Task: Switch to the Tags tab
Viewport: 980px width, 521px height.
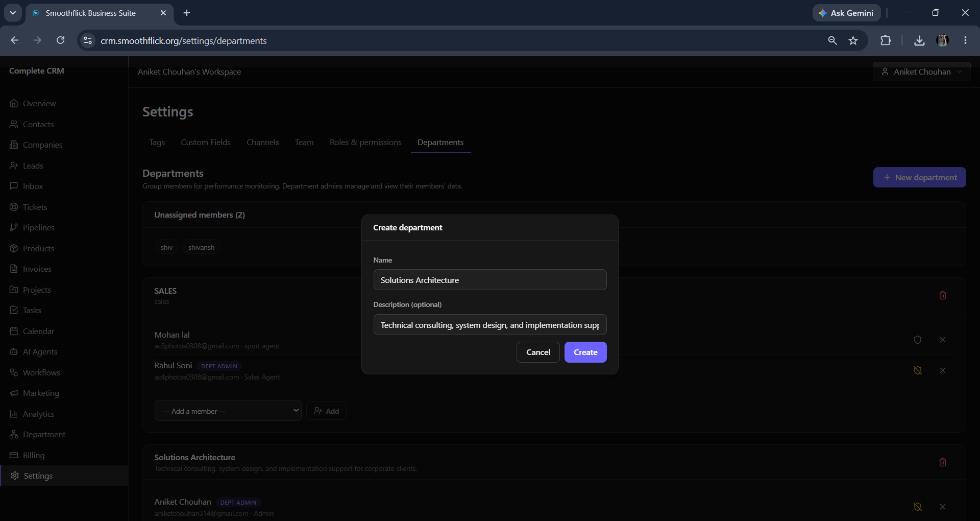Action: pyautogui.click(x=157, y=143)
